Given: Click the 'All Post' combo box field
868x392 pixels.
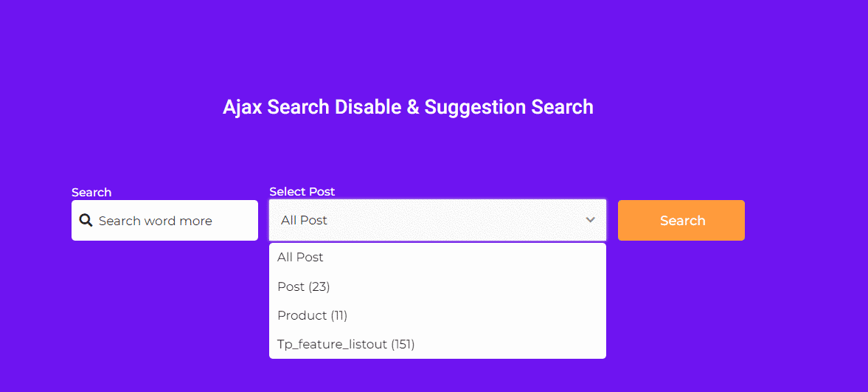Looking at the screenshot, I should 437,220.
